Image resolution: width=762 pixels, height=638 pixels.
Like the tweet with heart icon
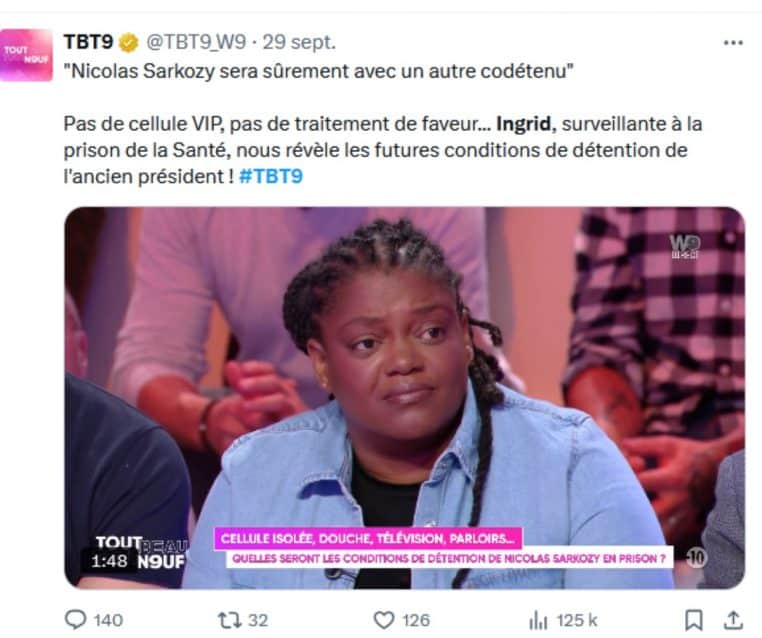click(383, 620)
